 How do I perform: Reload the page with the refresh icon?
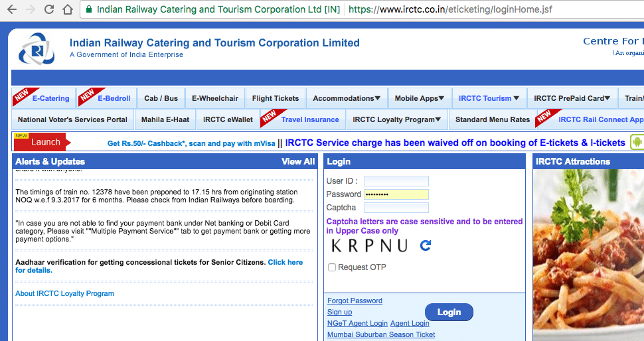49,9
